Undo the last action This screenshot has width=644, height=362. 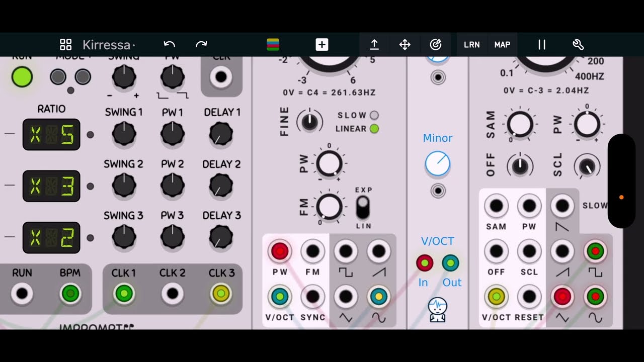170,45
